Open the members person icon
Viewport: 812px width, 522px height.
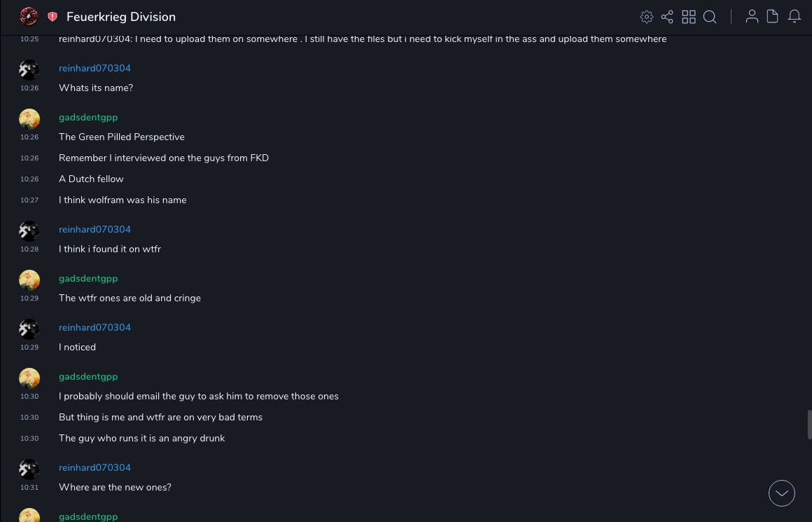[x=752, y=17]
